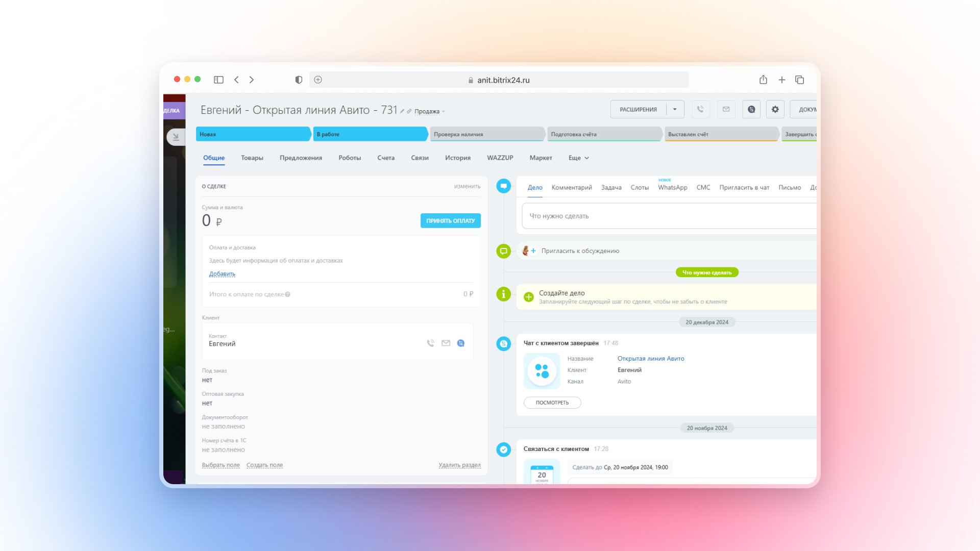
Task: Click green plus icon beside Создайте дело
Action: 529,297
